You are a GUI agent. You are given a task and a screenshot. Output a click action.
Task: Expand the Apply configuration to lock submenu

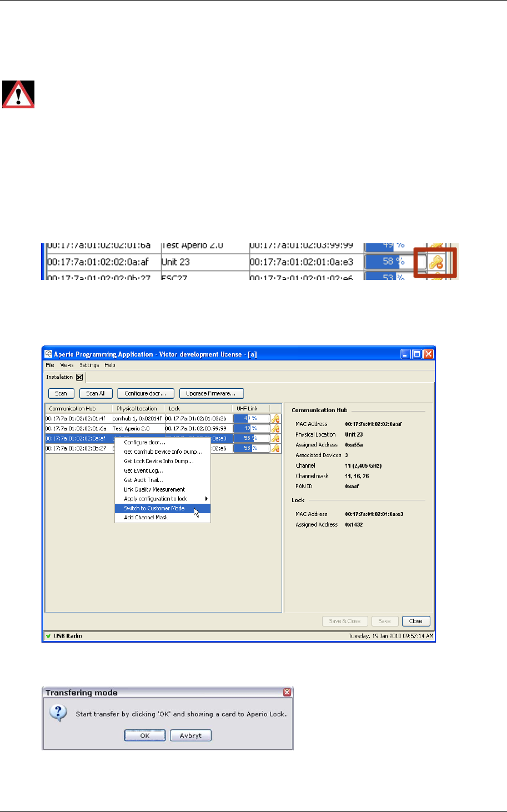162,499
